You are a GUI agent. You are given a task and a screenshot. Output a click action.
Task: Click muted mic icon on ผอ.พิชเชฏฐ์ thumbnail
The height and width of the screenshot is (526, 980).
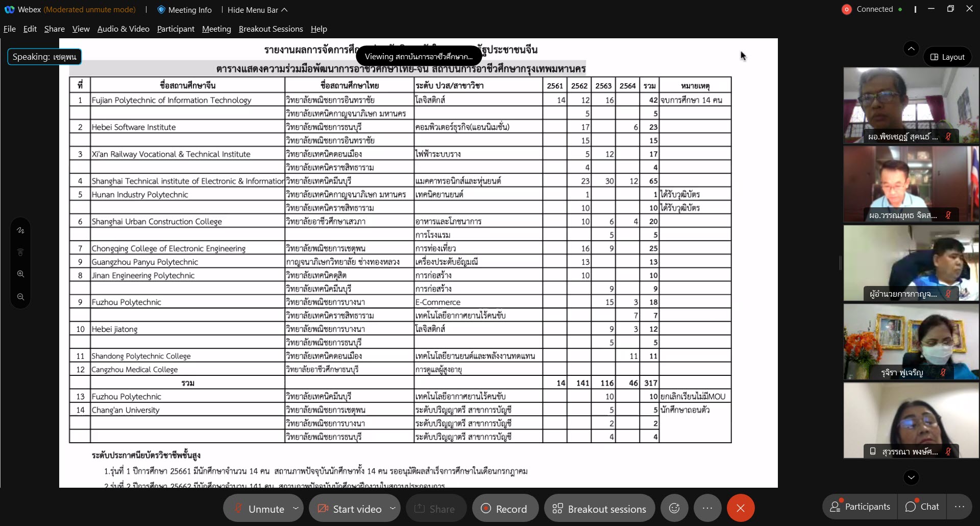(948, 137)
